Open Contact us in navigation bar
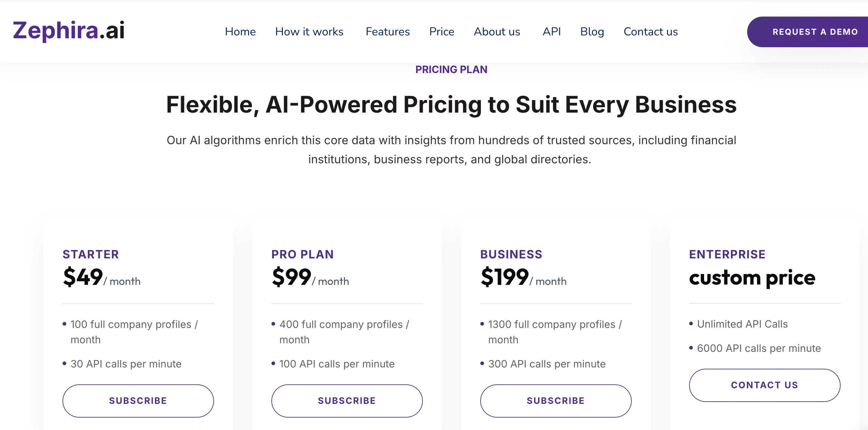Screen dimensions: 868x430 point(650,32)
